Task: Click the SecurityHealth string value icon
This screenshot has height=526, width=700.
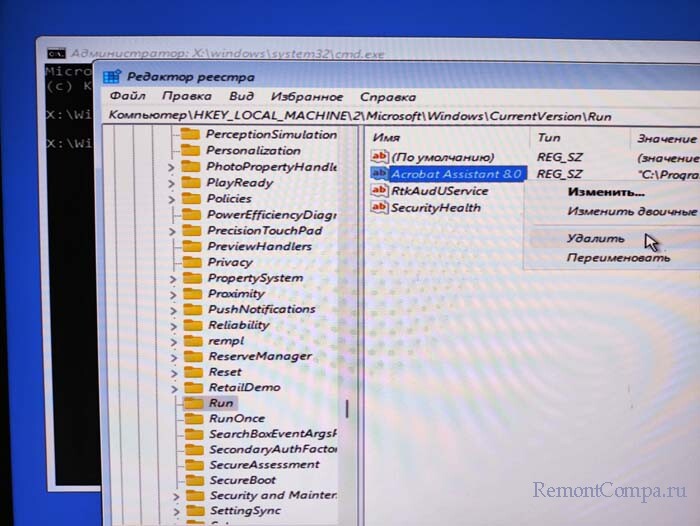Action: tap(379, 207)
